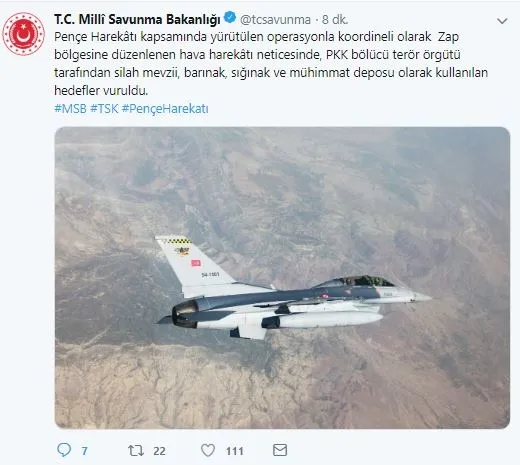Screen dimensions: 520x465
Task: View the reply count 7
Action: point(84,451)
